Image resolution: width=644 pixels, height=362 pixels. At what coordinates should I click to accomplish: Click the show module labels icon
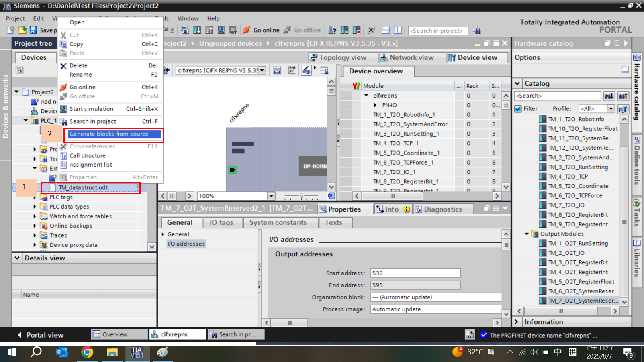pos(306,70)
